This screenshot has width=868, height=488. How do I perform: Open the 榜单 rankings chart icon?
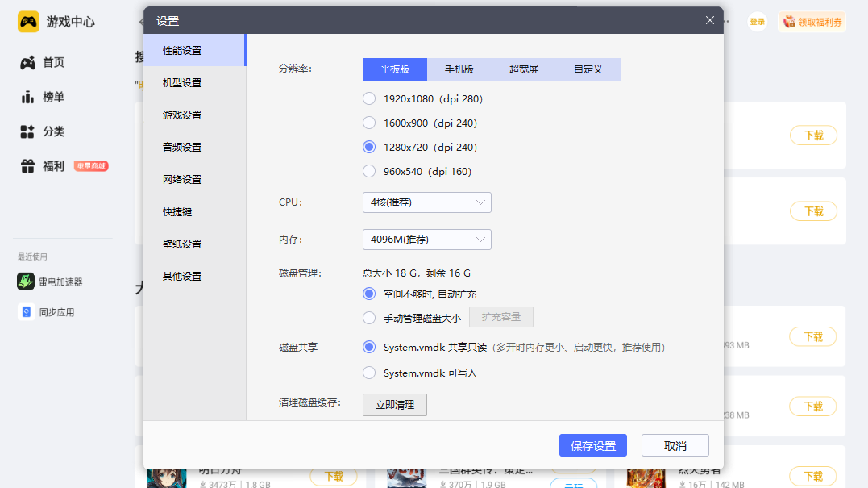(x=27, y=98)
